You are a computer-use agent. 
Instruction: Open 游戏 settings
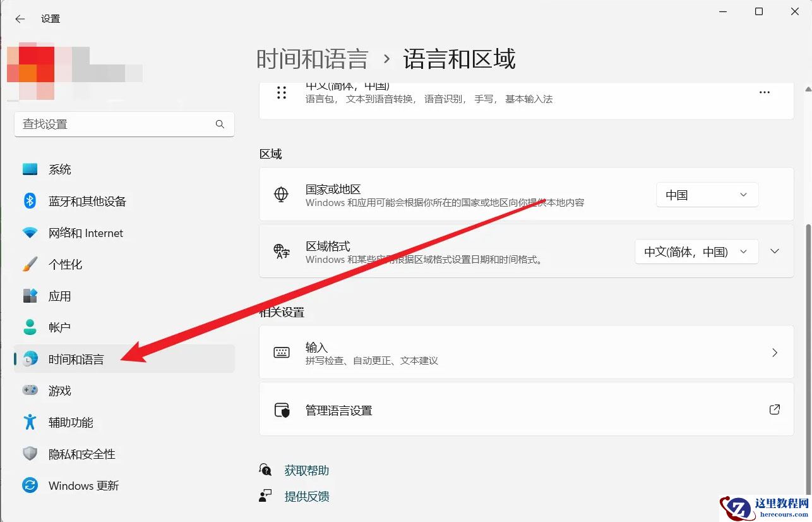60,391
